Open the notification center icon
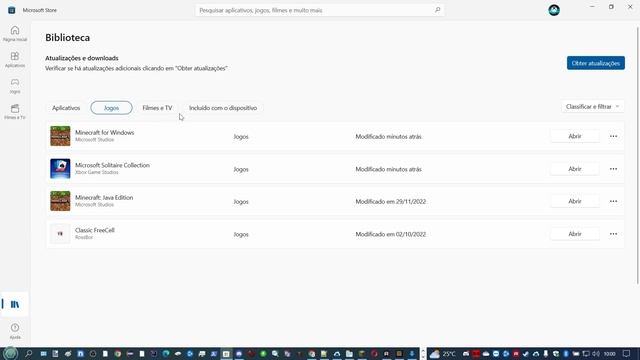The image size is (640, 360). (627, 353)
